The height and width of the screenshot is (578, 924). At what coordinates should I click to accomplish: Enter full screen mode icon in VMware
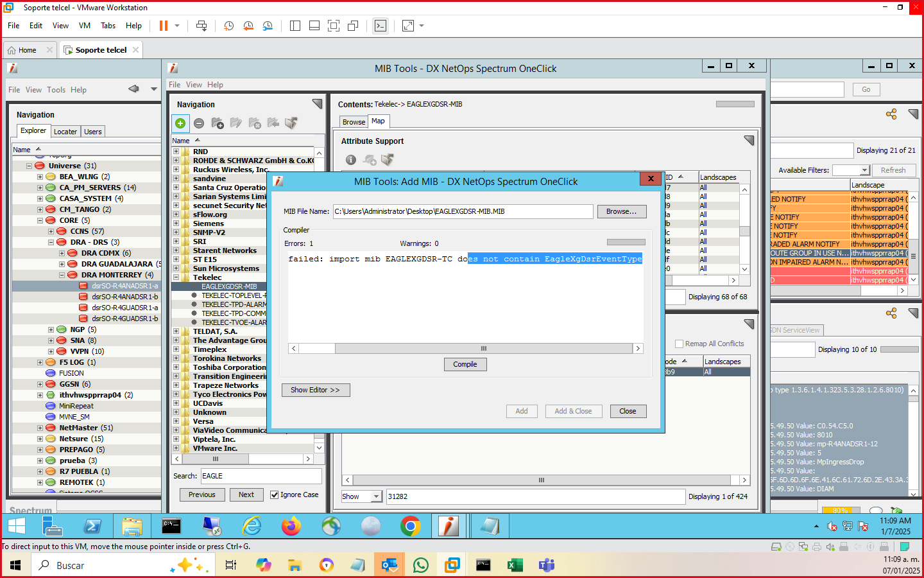[x=334, y=26]
